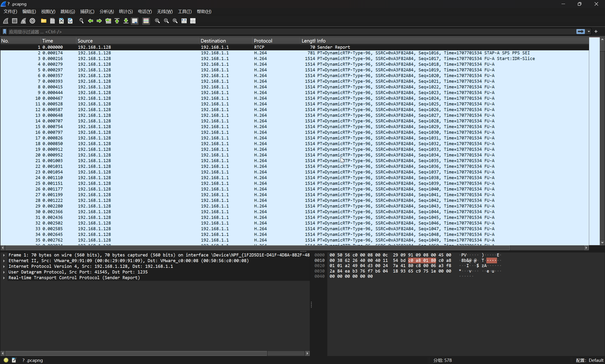605x364 pixels.
Task: Open the 统计(S) menu
Action: pos(126,12)
